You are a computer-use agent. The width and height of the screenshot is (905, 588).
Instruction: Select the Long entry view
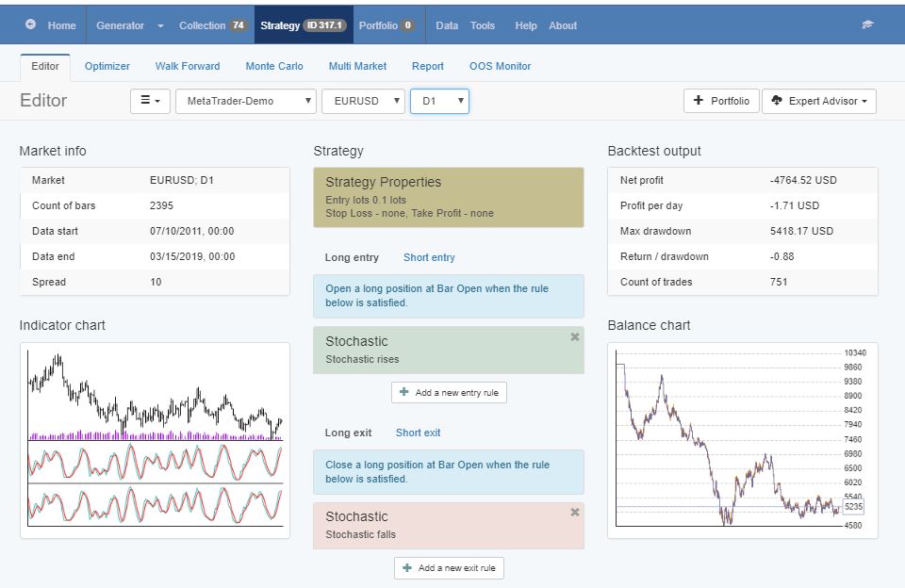[352, 257]
